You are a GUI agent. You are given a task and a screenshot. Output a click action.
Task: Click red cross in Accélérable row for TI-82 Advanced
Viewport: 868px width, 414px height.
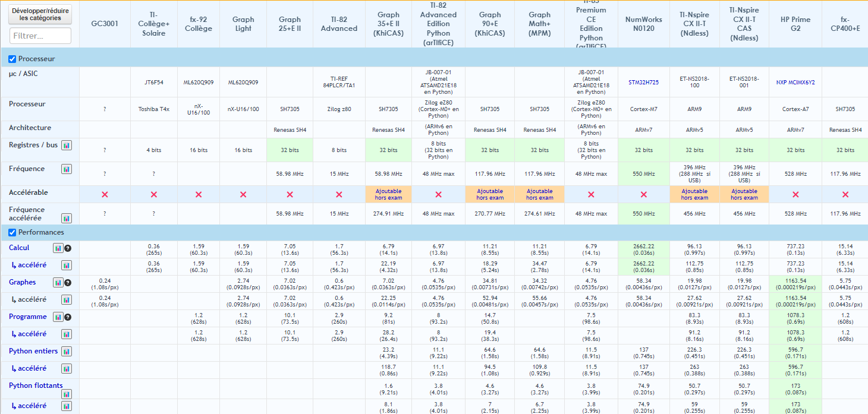[x=339, y=194]
